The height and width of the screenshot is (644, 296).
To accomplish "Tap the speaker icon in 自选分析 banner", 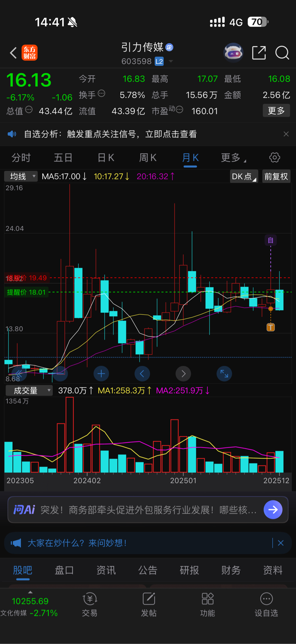I will click(x=12, y=134).
